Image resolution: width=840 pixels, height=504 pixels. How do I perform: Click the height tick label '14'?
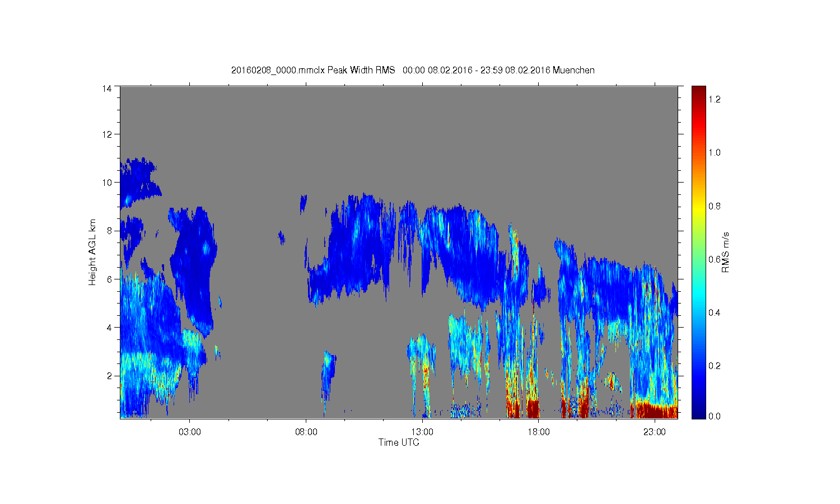(107, 88)
